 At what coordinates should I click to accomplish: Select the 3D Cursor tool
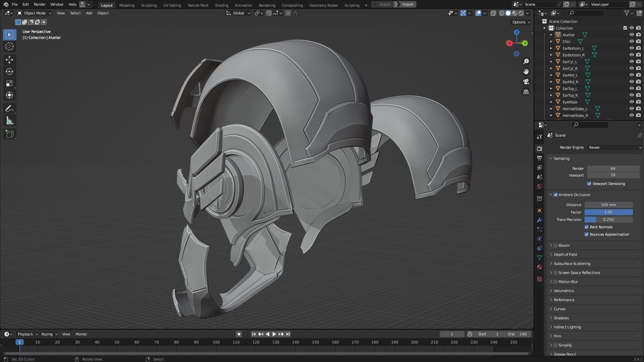[9, 46]
